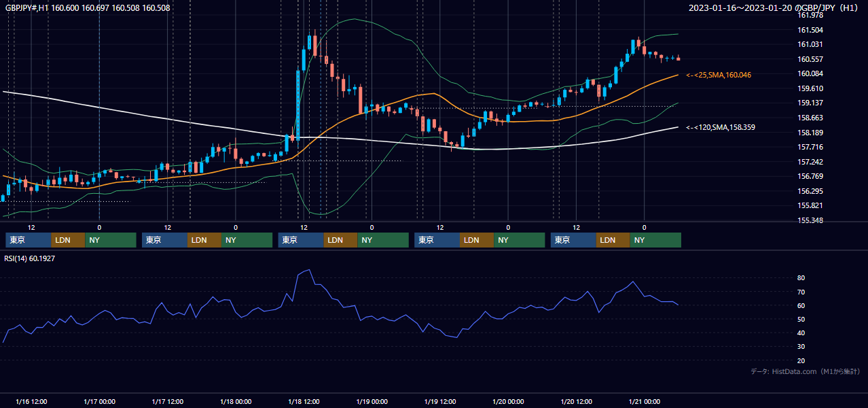Click price axis label 160.084
868x408 pixels.
point(810,73)
